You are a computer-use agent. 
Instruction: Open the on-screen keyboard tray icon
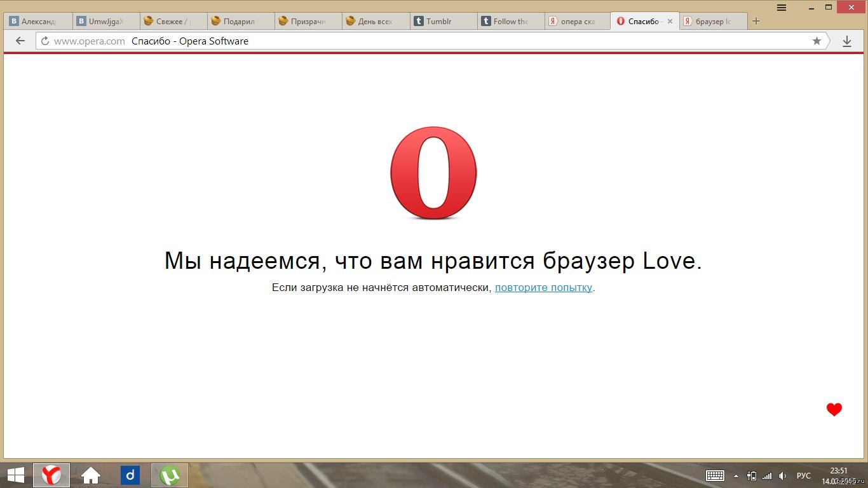pos(715,475)
